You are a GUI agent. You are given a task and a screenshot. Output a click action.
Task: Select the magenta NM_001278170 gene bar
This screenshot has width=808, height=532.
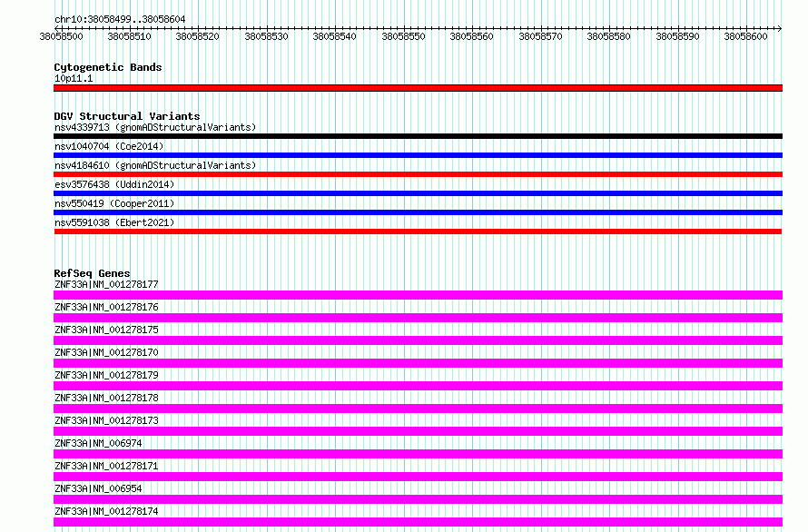click(x=418, y=363)
